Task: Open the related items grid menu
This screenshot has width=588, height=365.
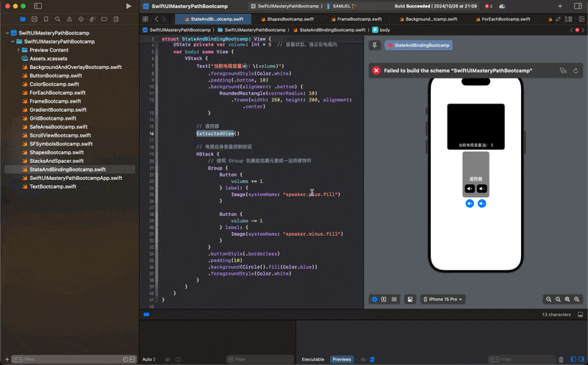Action: pyautogui.click(x=146, y=19)
